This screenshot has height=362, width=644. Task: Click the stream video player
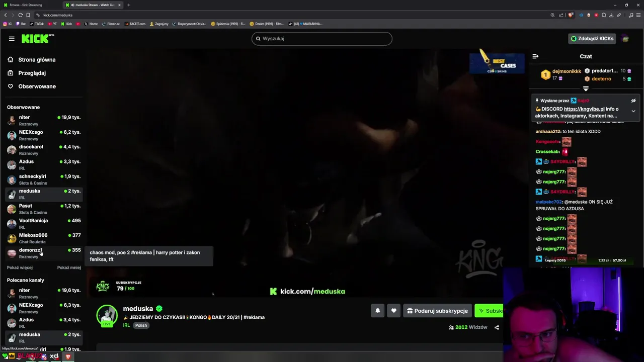tap(307, 173)
